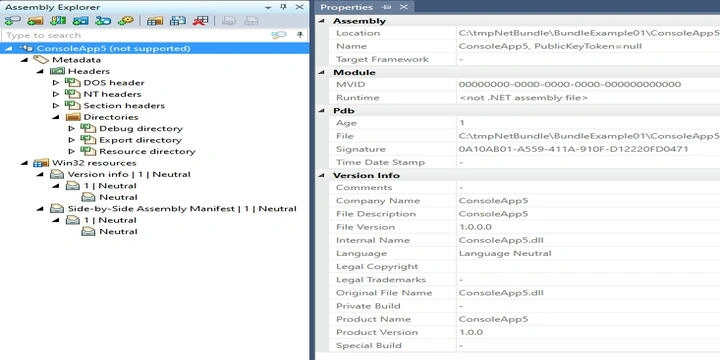Image resolution: width=720 pixels, height=360 pixels.
Task: Expand the Debug directory node
Action: tap(72, 129)
